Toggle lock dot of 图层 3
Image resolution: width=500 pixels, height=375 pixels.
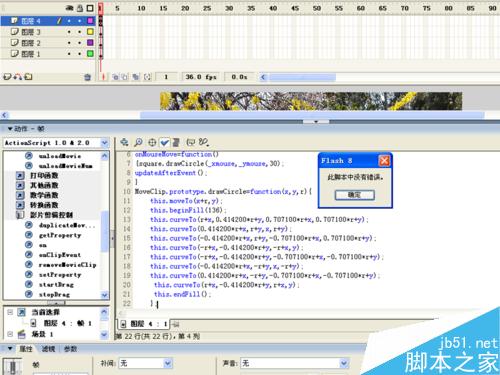tap(80, 32)
